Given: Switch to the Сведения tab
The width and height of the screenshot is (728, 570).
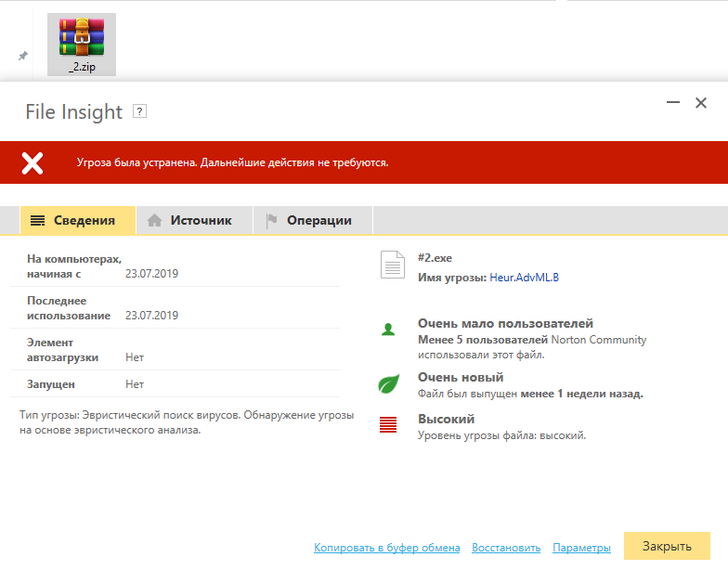Looking at the screenshot, I should point(78,221).
